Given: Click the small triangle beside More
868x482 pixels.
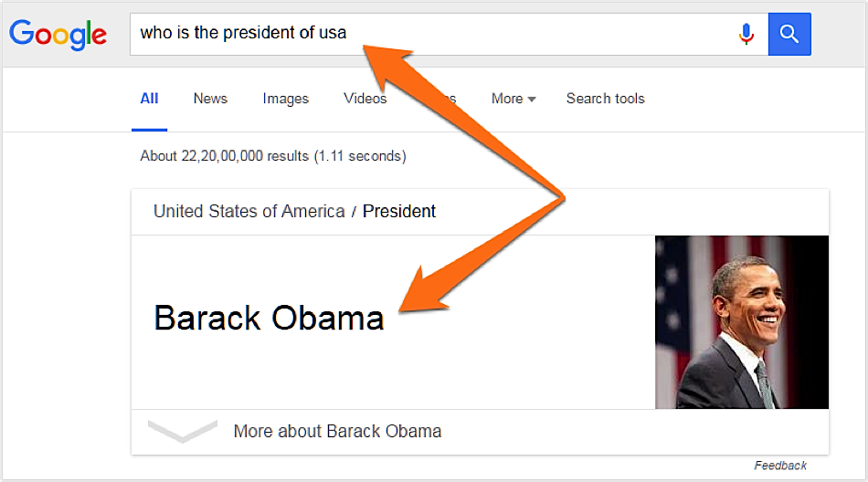Looking at the screenshot, I should pyautogui.click(x=532, y=100).
